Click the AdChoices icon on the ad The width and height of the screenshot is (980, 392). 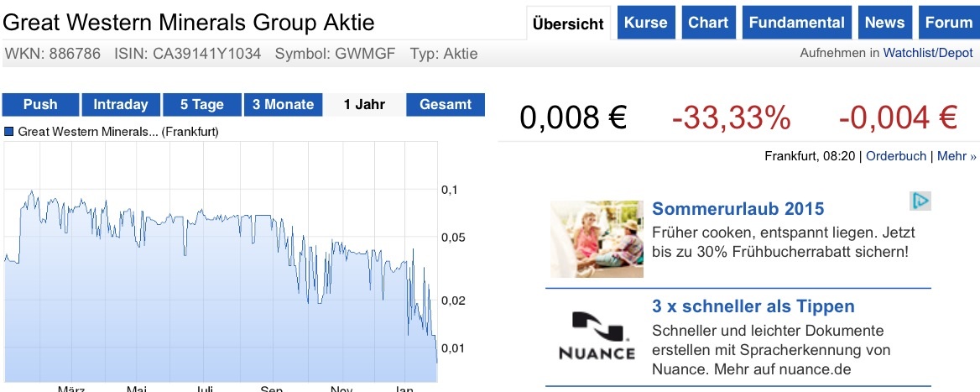coord(920,201)
